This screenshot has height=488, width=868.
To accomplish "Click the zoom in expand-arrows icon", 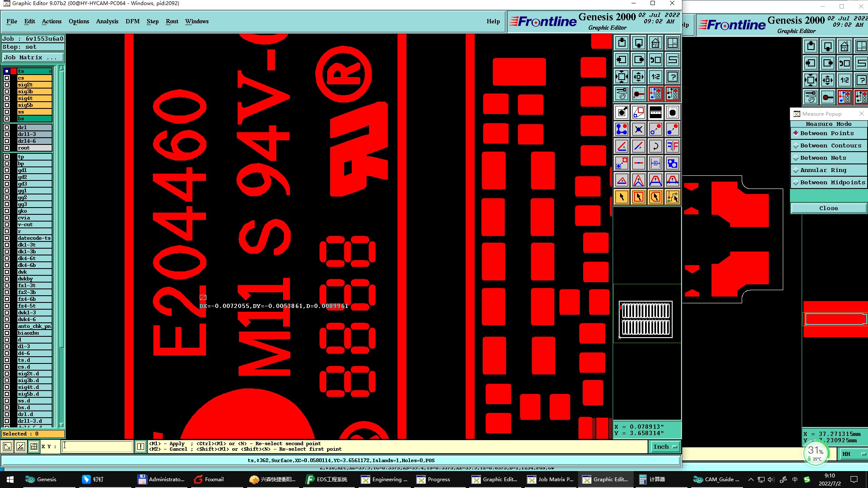I will click(622, 77).
